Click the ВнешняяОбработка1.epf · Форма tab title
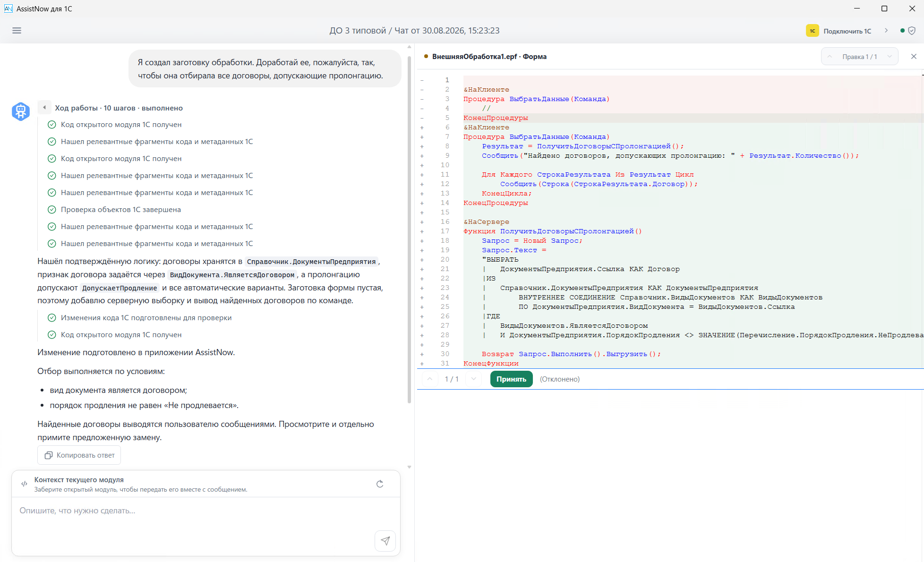Viewport: 924px width, 562px height. tap(489, 57)
